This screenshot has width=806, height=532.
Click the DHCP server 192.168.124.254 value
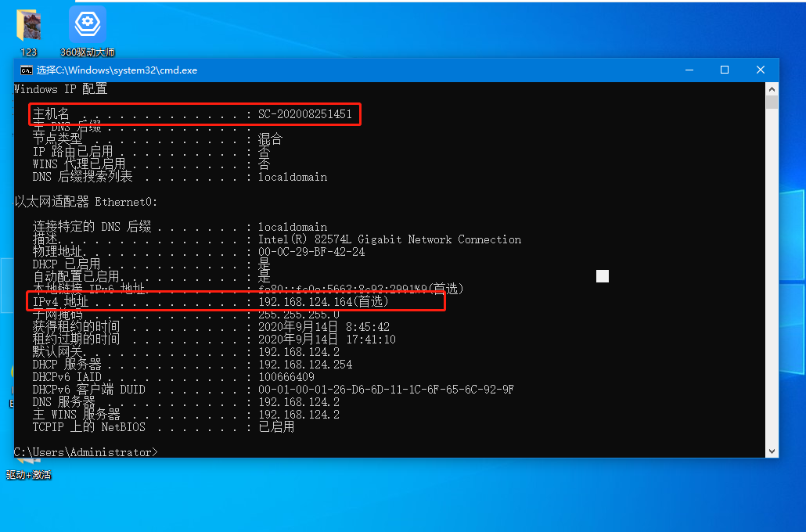pyautogui.click(x=305, y=365)
